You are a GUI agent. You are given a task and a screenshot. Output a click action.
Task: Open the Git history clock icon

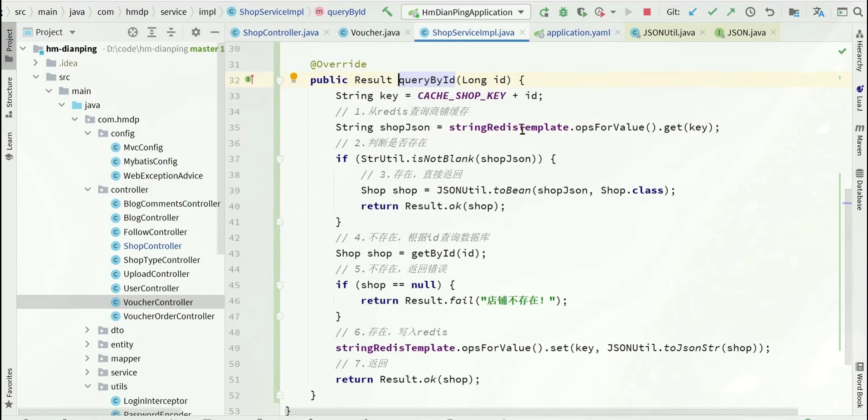pyautogui.click(x=750, y=12)
